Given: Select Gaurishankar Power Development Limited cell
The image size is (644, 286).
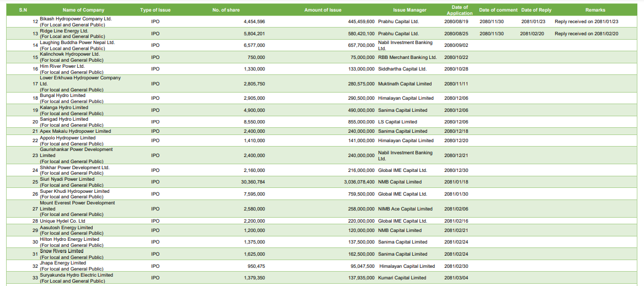Looking at the screenshot, I should (76, 155).
